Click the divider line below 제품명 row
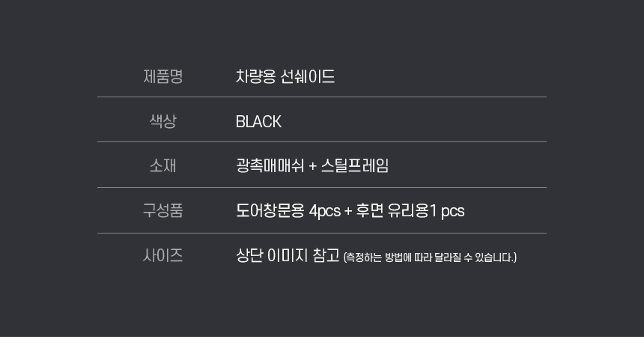Viewport: 644px width, 363px height. 321,97
